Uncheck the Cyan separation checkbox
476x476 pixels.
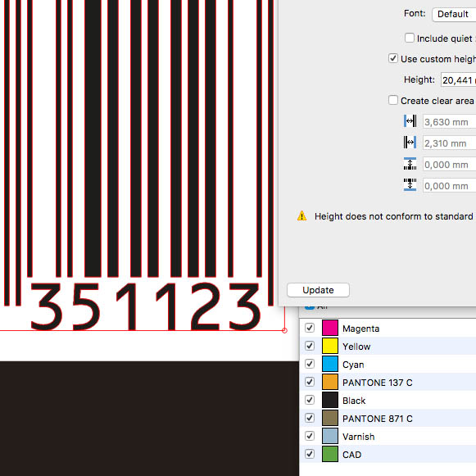click(310, 364)
